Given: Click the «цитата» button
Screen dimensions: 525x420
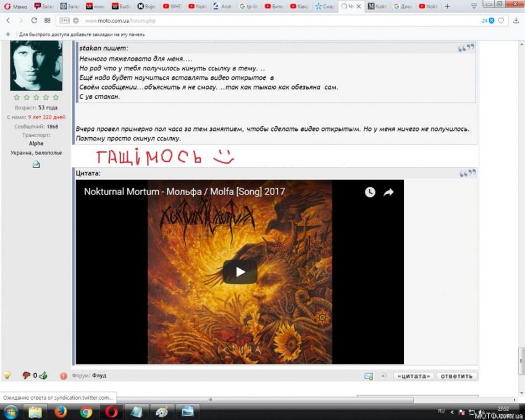Looking at the screenshot, I should coord(414,376).
